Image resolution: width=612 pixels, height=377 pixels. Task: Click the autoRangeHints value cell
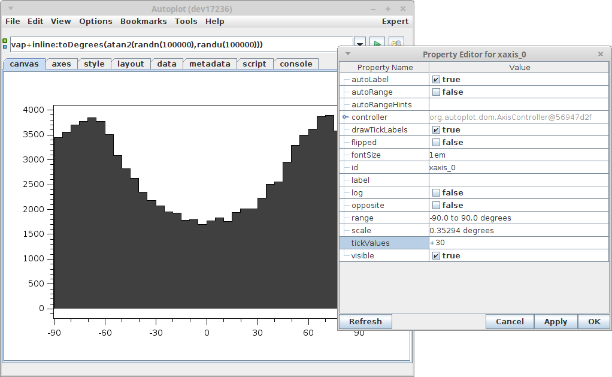tap(519, 105)
